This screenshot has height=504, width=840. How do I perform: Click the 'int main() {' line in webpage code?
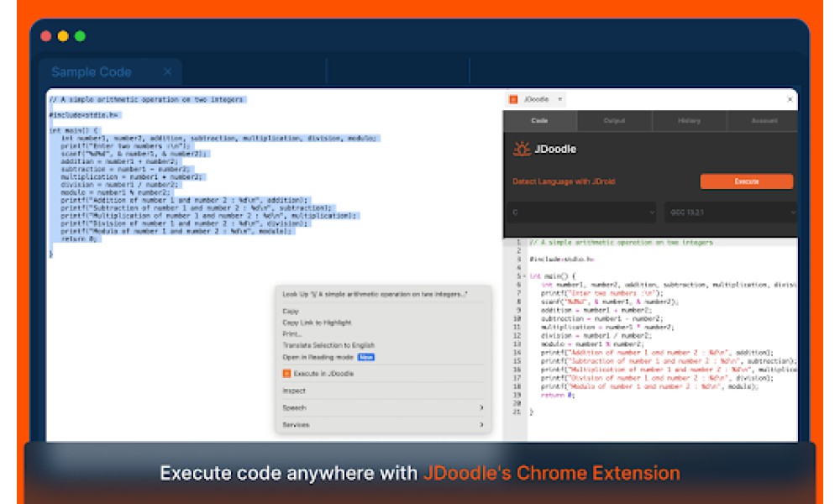[x=74, y=130]
